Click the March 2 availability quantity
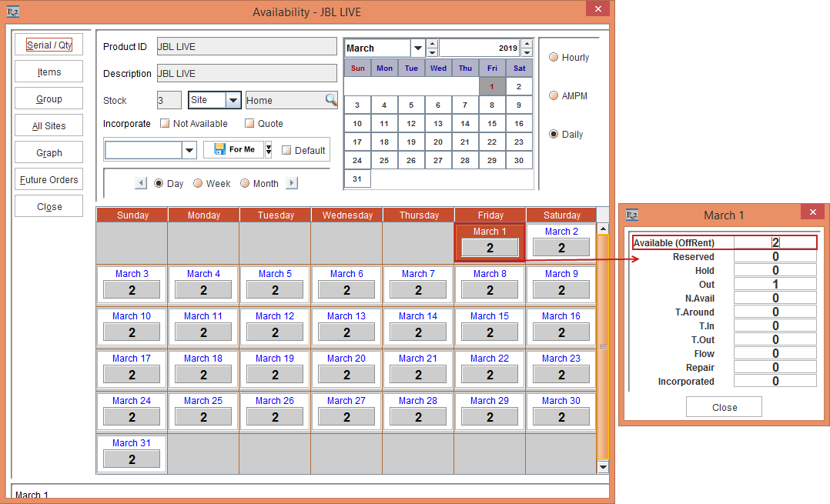Screen dimensions: 830x504 point(561,248)
